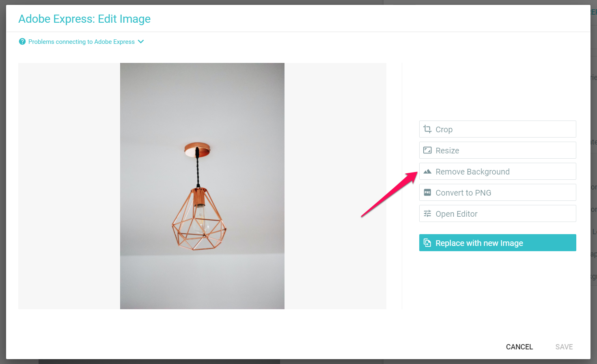The height and width of the screenshot is (364, 597).
Task: Click the SAVE button
Action: (x=564, y=347)
